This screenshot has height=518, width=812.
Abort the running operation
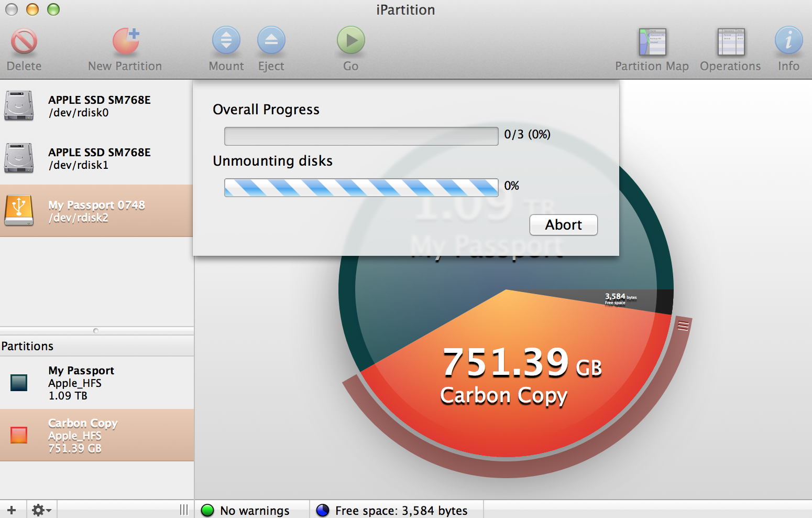tap(564, 225)
